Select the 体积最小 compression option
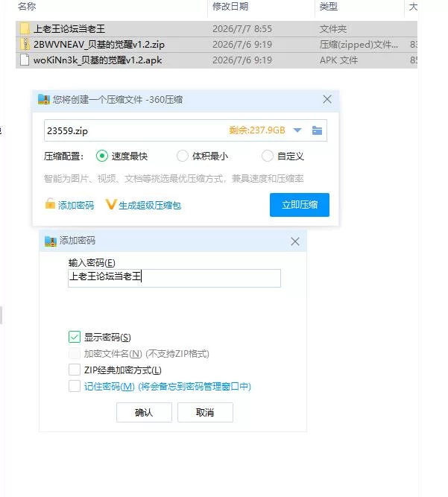The height and width of the screenshot is (497, 448). coord(183,156)
